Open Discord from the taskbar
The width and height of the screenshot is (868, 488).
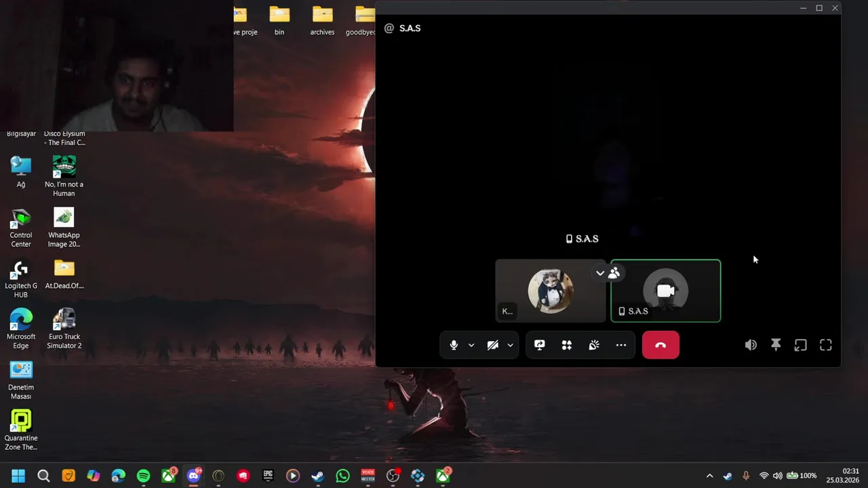click(193, 476)
